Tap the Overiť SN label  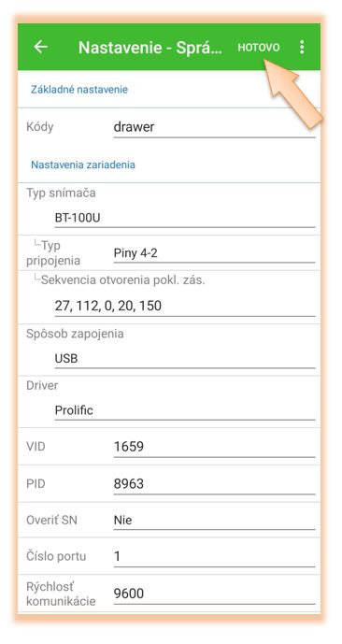[x=51, y=521]
